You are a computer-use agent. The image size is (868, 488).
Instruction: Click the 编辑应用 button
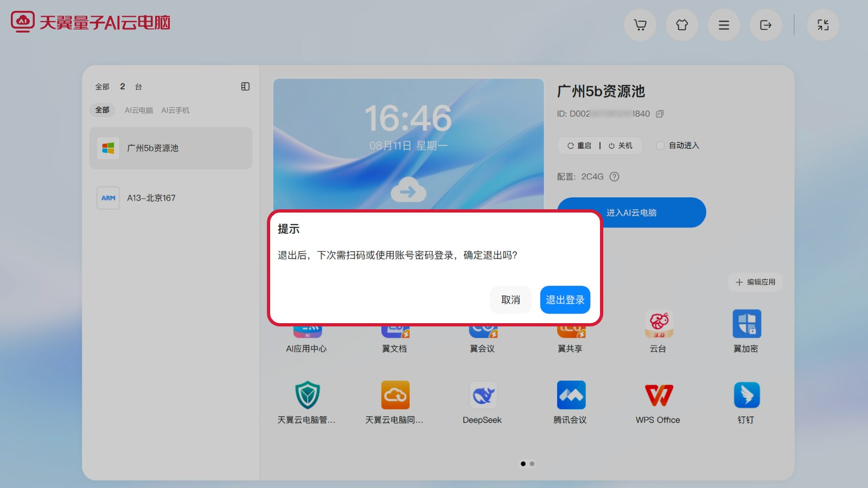click(755, 282)
